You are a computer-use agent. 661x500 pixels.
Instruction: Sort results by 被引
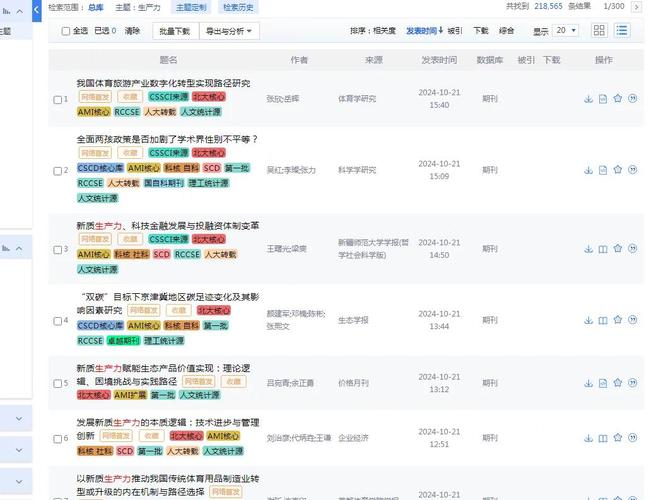455,31
